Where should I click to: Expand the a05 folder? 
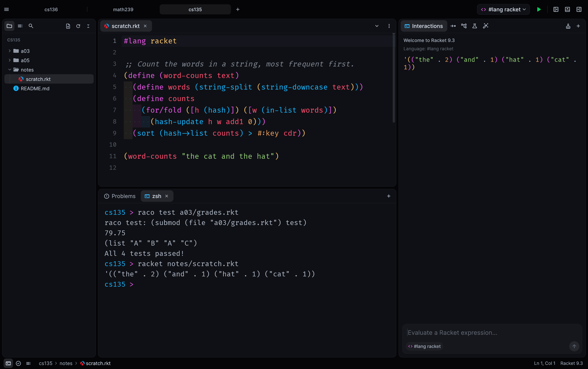[x=49, y=60]
